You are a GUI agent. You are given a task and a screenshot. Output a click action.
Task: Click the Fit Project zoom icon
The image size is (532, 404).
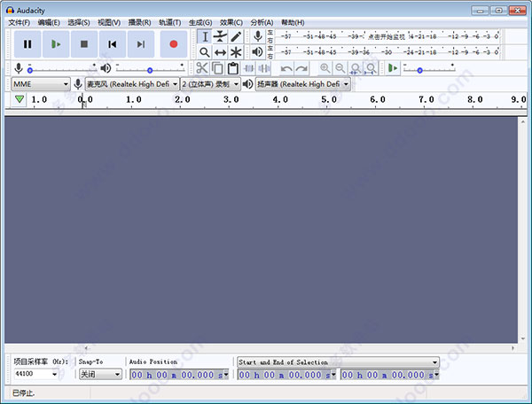pos(371,68)
